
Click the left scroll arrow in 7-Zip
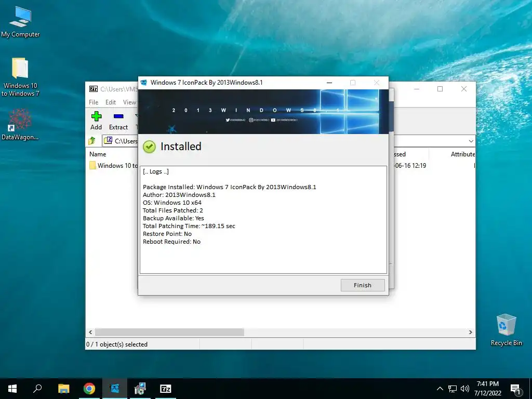[x=90, y=332]
